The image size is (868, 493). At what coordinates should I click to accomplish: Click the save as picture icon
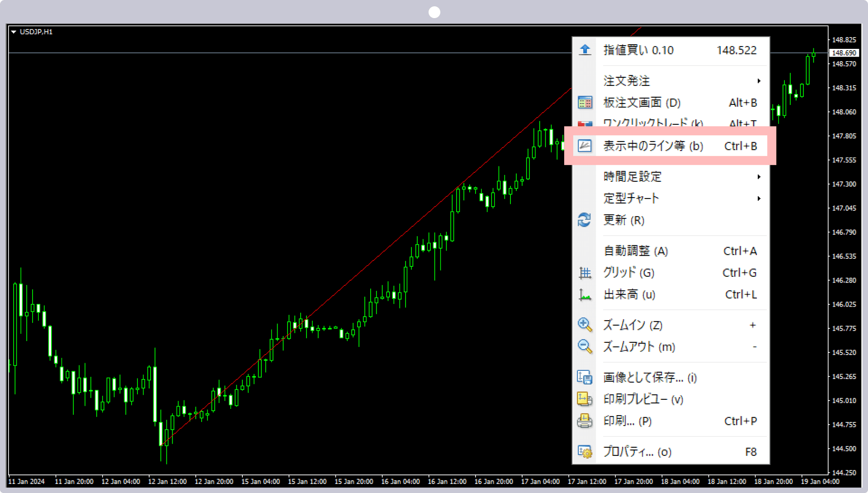click(x=585, y=377)
